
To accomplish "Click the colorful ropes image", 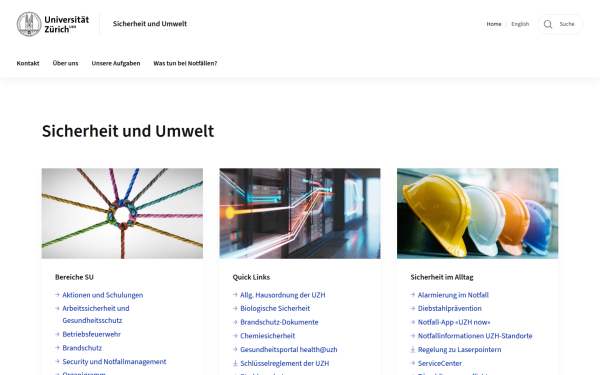I will click(x=122, y=214).
